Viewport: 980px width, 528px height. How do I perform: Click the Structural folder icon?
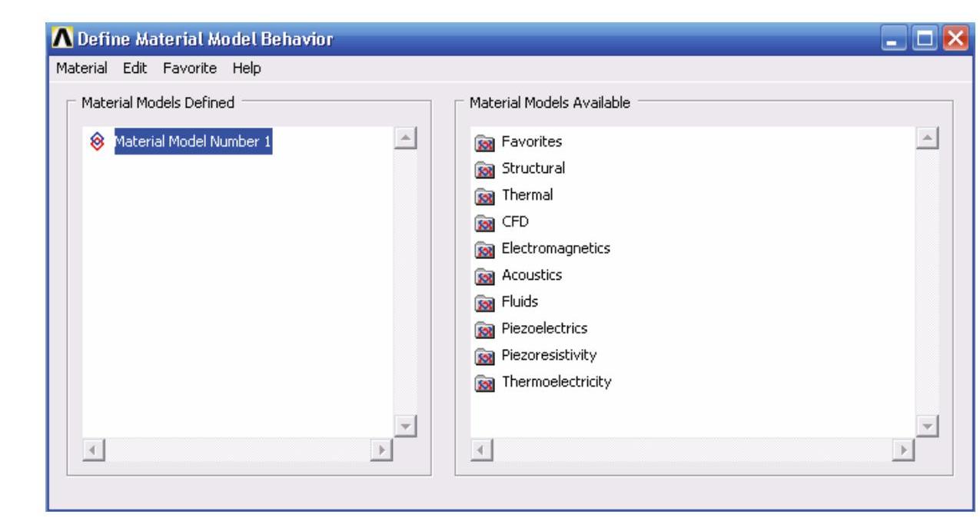(485, 168)
